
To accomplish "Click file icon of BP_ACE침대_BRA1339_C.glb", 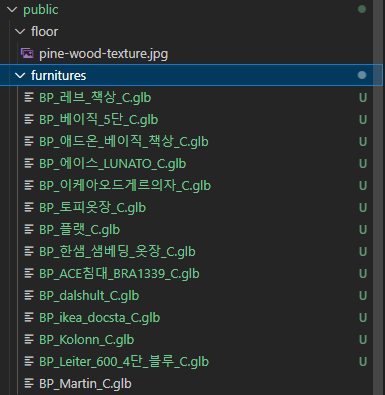I will point(29,273).
